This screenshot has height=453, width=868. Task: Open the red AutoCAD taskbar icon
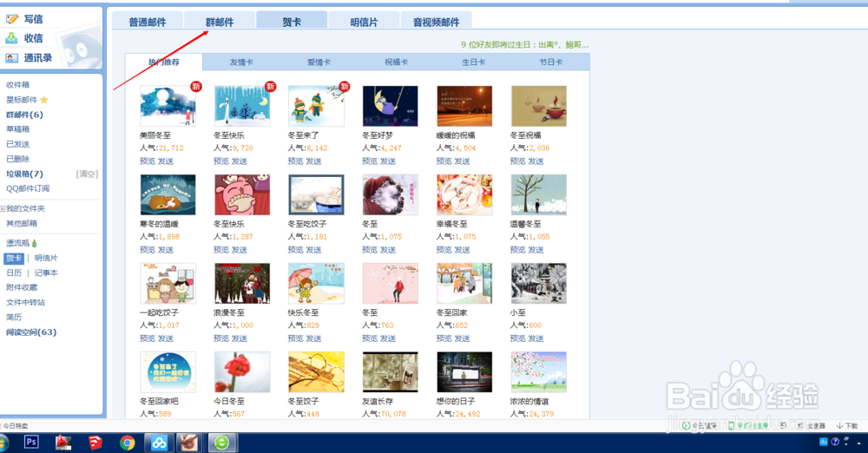point(63,443)
